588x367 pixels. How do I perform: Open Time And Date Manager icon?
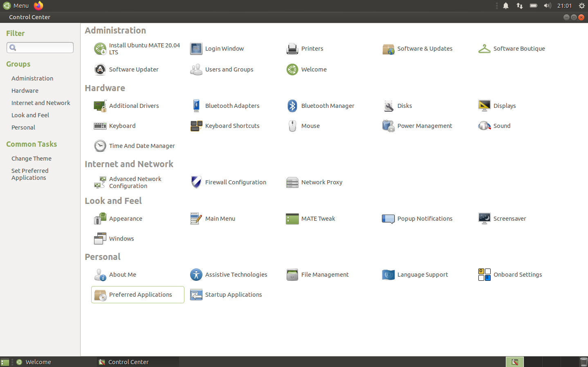pyautogui.click(x=100, y=146)
